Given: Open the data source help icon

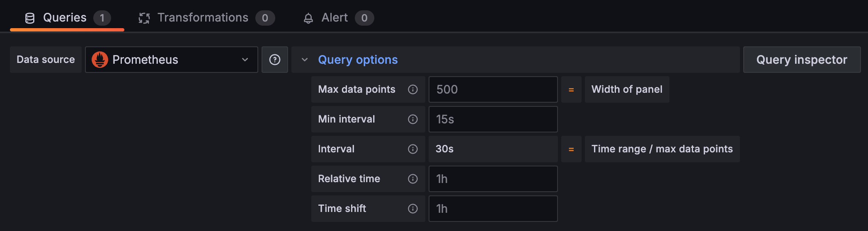Looking at the screenshot, I should (275, 60).
